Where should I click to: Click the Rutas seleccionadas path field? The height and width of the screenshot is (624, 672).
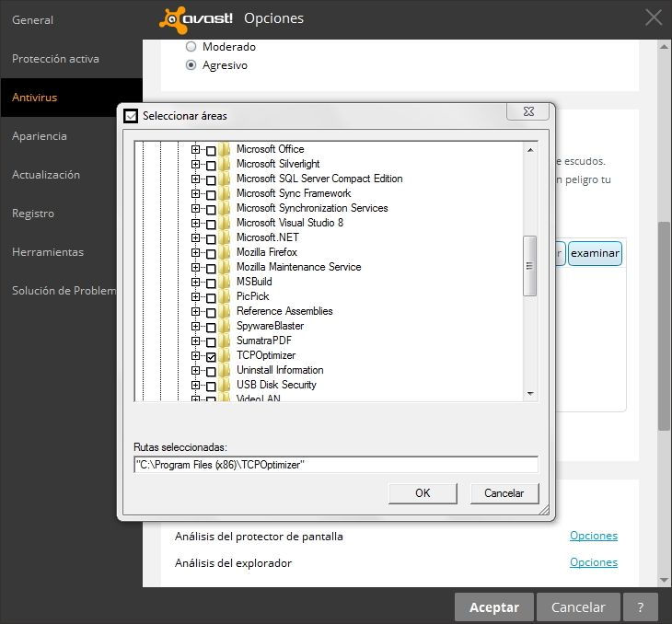click(x=336, y=465)
